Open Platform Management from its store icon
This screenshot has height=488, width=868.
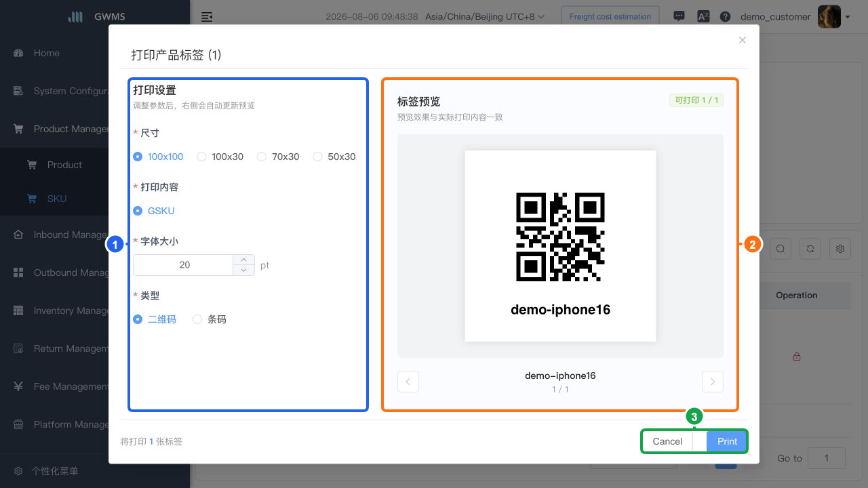click(18, 424)
